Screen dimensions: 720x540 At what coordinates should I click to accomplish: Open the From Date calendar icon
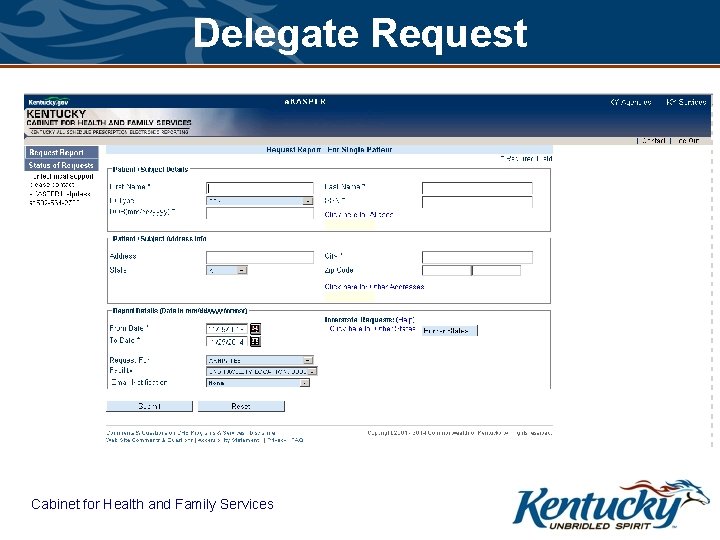coord(255,328)
